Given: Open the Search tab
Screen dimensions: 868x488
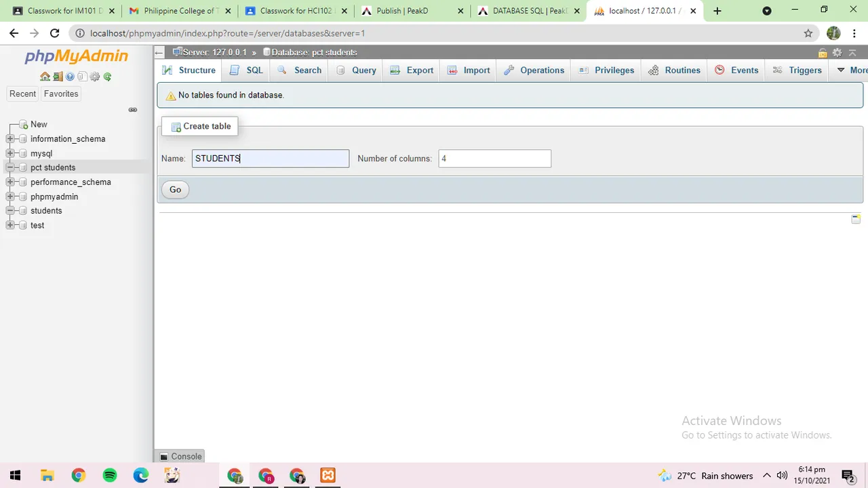Looking at the screenshot, I should point(299,70).
